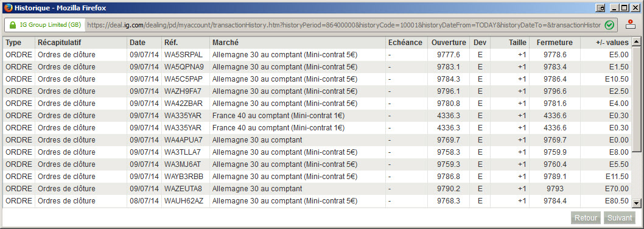This screenshot has height=229, width=644.
Task: Select reference WAUH62AZ
Action: click(x=184, y=201)
